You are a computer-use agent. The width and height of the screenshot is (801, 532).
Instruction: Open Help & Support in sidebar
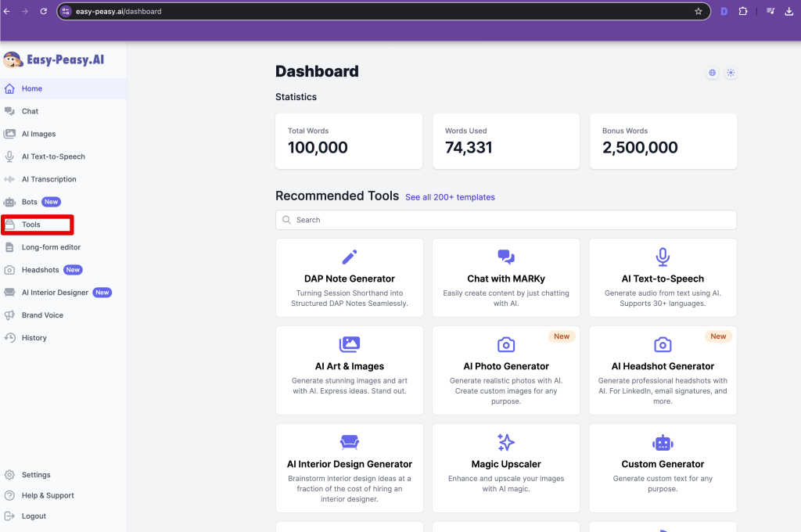(48, 495)
